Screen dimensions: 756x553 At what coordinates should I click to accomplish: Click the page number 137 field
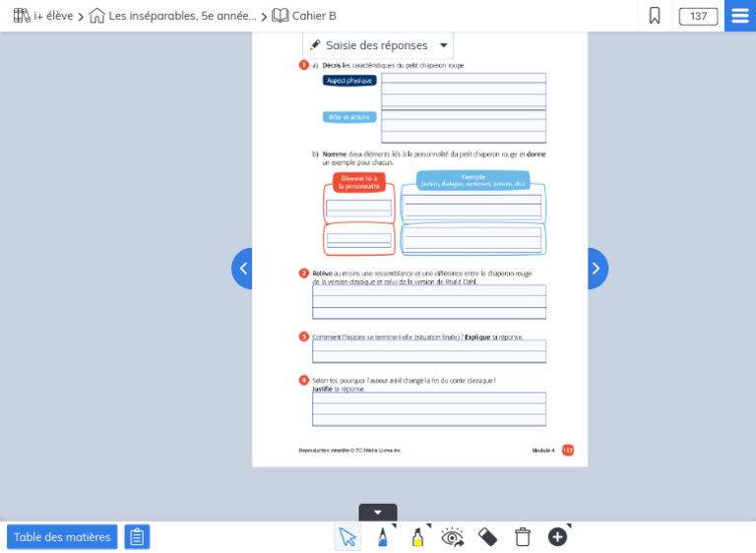(698, 16)
